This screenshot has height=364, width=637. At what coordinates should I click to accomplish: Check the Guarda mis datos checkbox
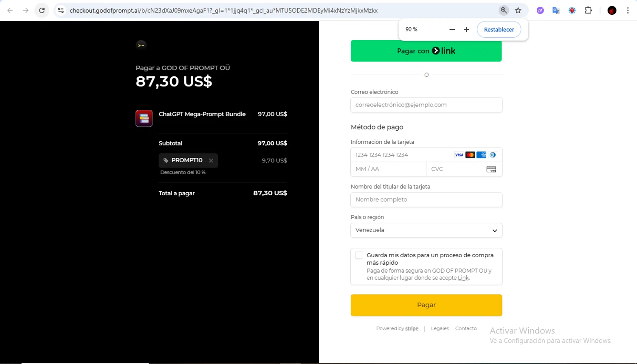tap(359, 255)
